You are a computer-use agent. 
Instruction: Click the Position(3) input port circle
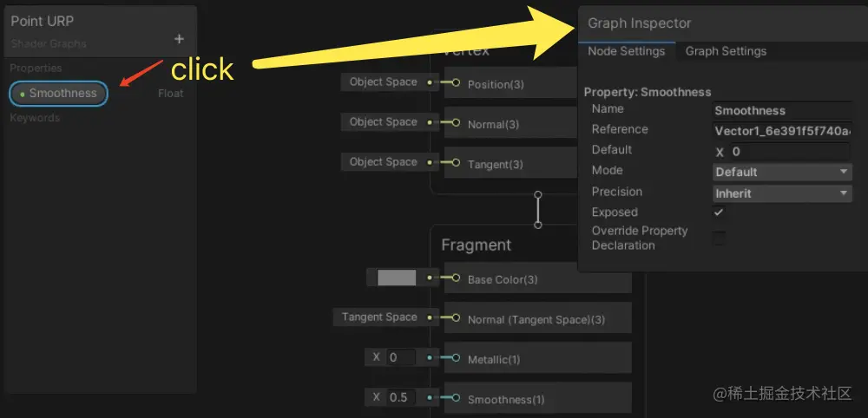click(x=456, y=82)
